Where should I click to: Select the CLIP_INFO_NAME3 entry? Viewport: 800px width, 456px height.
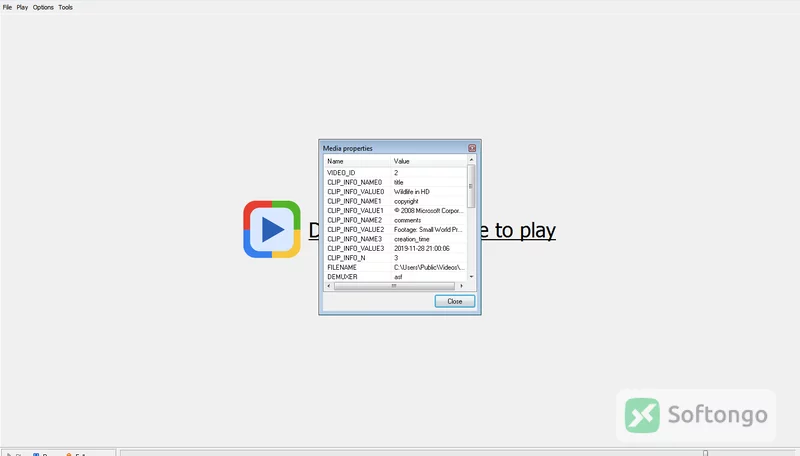[x=355, y=239]
